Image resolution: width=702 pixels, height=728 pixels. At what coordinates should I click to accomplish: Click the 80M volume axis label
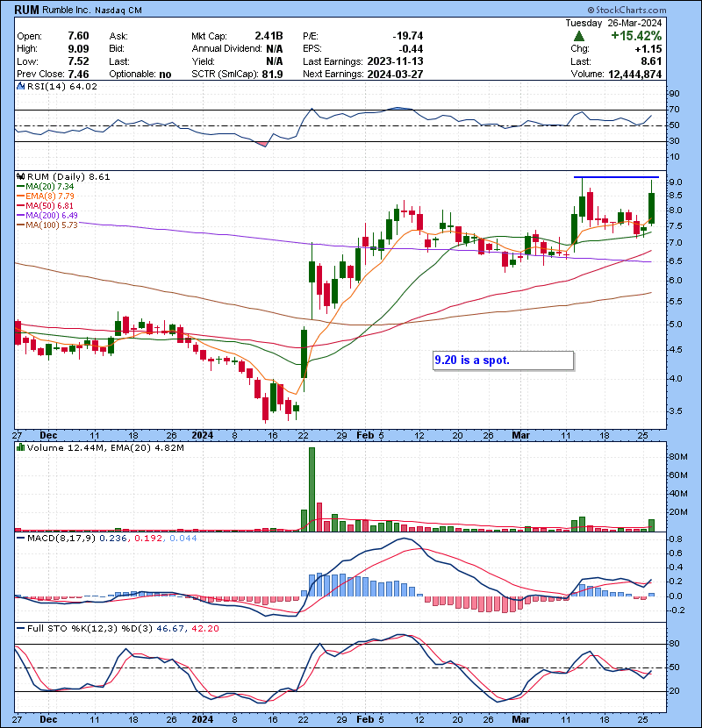coord(677,456)
